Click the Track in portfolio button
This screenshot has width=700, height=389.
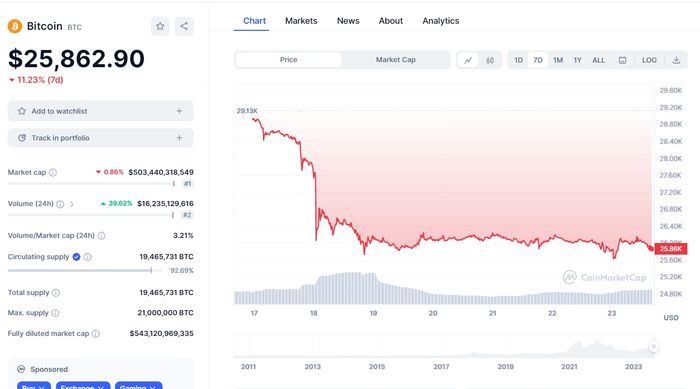(x=101, y=138)
